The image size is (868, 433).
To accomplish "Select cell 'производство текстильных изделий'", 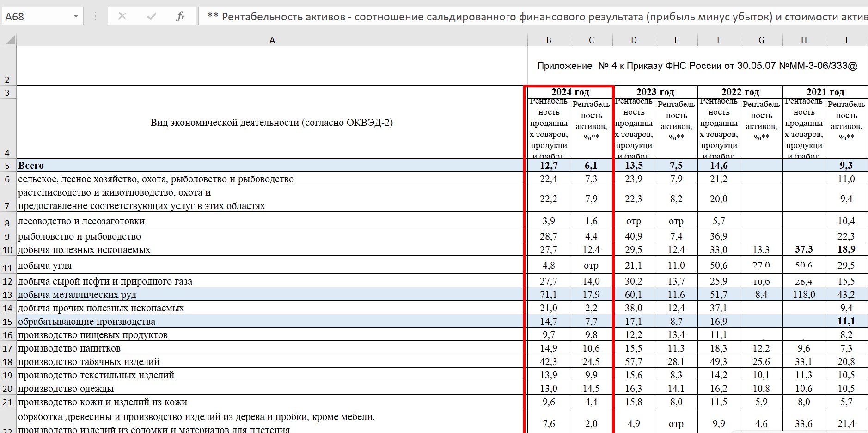I will [272, 375].
